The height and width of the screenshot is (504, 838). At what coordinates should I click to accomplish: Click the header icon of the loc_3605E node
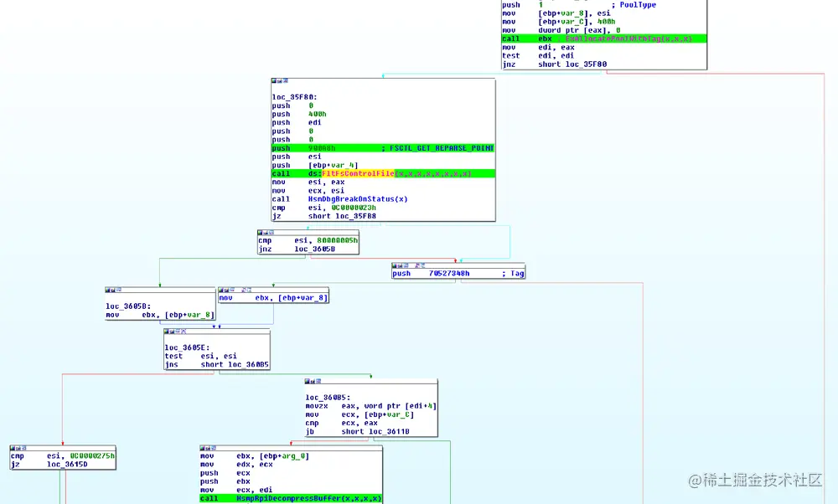click(x=168, y=331)
